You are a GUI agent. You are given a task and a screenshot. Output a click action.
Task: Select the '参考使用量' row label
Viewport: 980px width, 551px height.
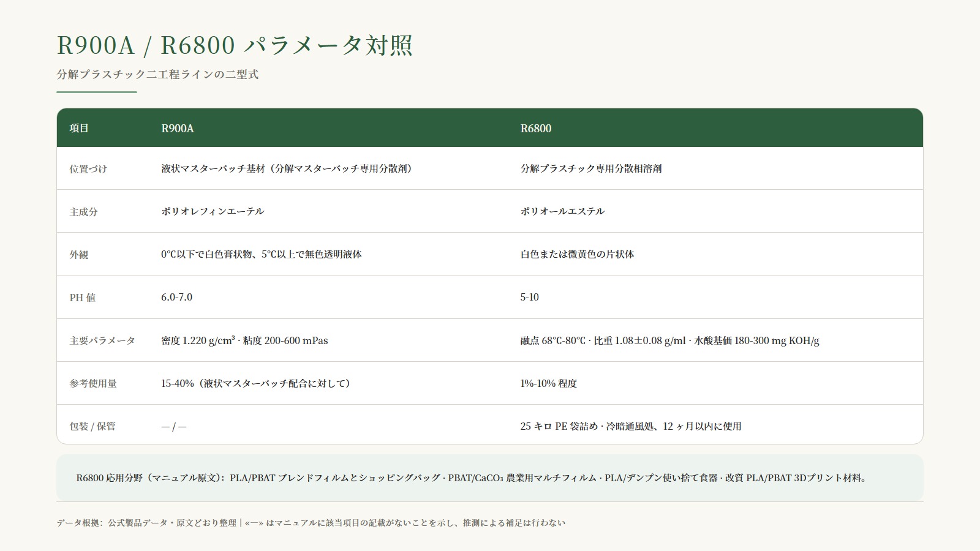pos(93,383)
